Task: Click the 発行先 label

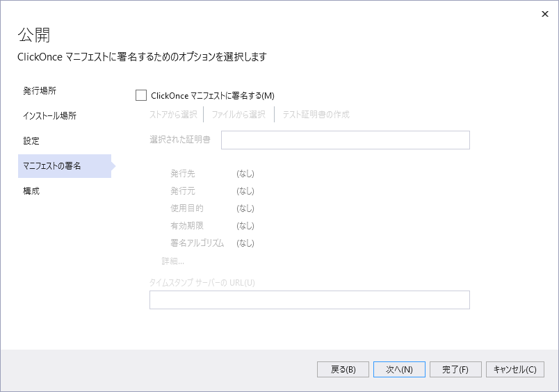Action: click(183, 173)
